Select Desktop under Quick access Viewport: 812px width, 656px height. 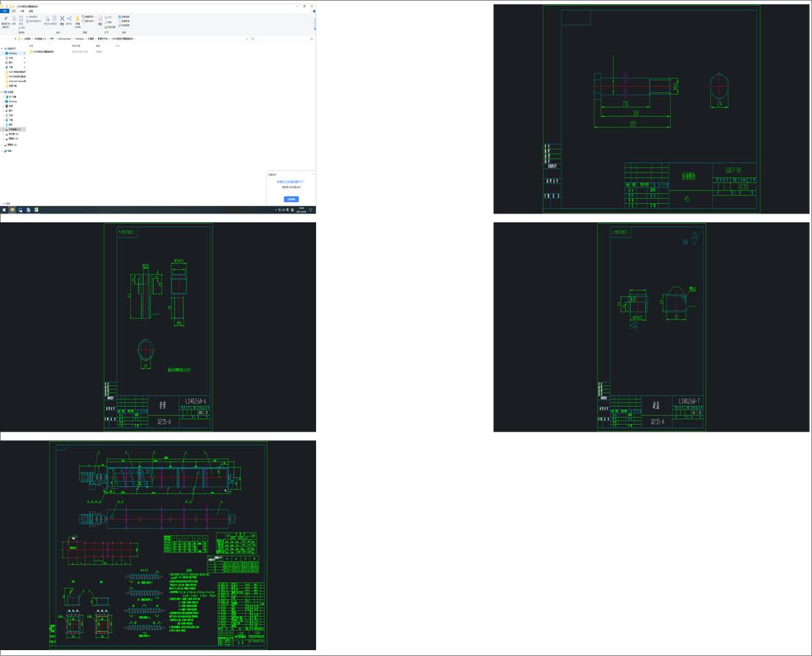[x=12, y=53]
